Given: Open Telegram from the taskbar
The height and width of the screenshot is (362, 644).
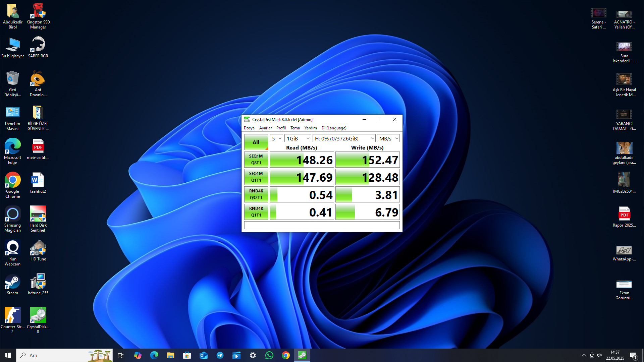Looking at the screenshot, I should (220, 355).
